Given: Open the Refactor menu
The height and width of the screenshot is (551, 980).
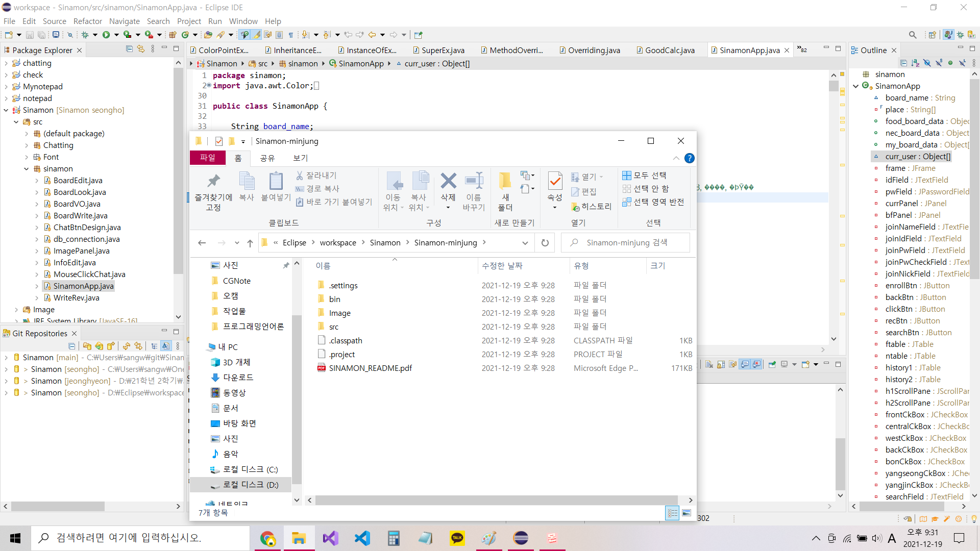Looking at the screenshot, I should click(87, 21).
